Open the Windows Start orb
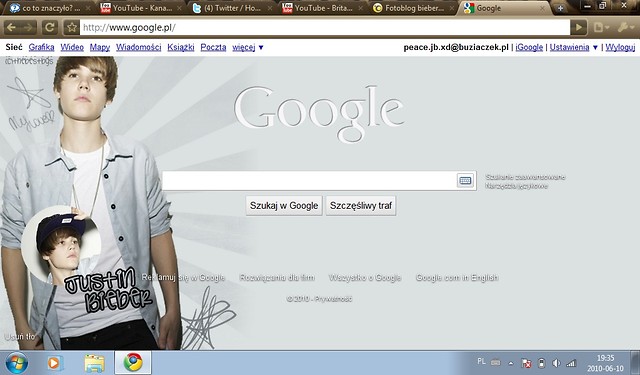 tap(16, 363)
